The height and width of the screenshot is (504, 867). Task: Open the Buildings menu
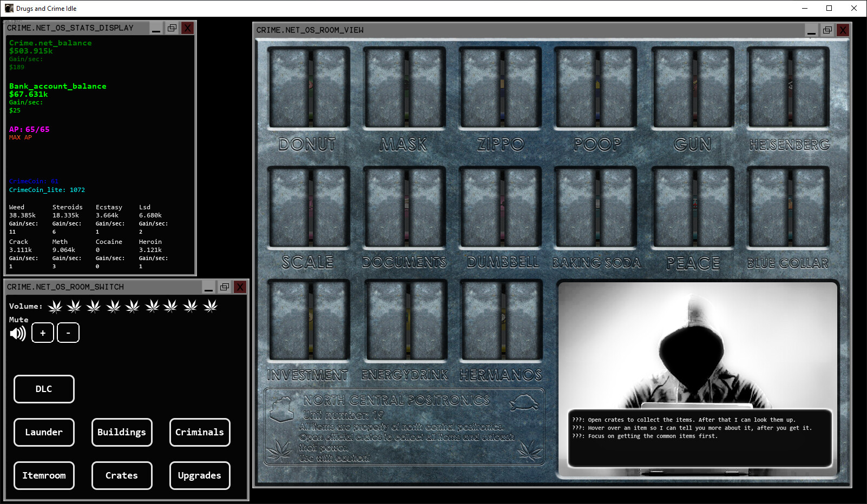point(122,432)
